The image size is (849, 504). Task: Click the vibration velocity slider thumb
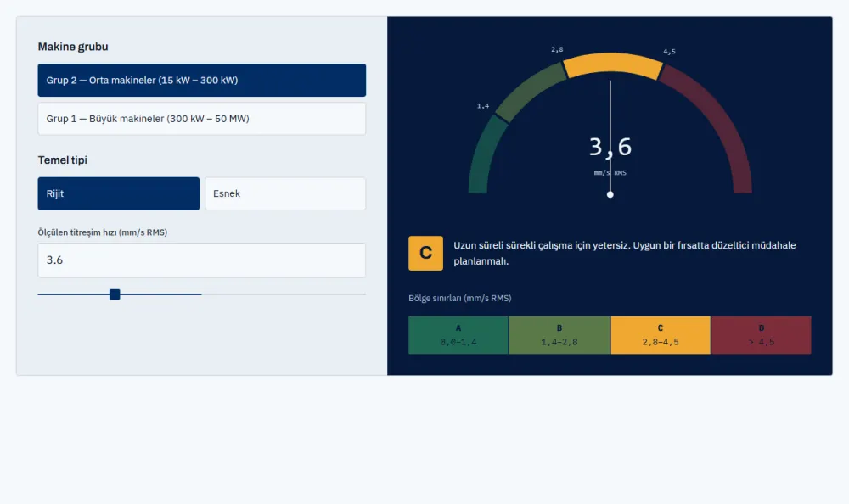[x=115, y=294]
